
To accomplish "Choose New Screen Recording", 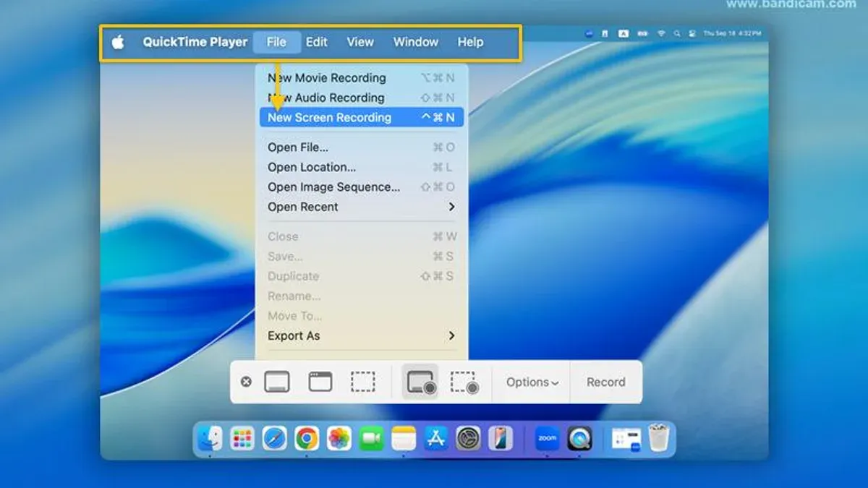I will click(362, 117).
